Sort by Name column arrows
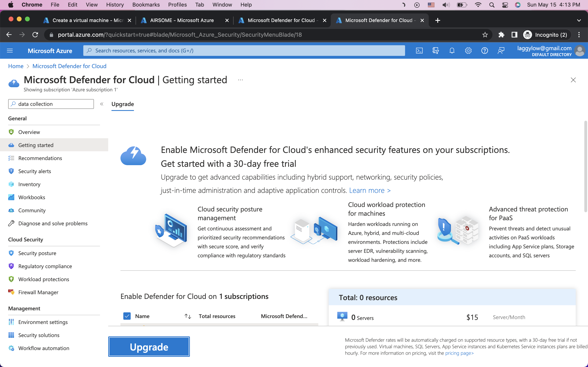The width and height of the screenshot is (588, 367). click(x=188, y=316)
